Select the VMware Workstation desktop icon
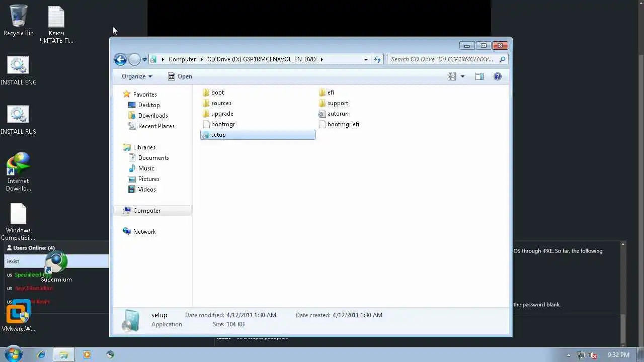 (19, 316)
